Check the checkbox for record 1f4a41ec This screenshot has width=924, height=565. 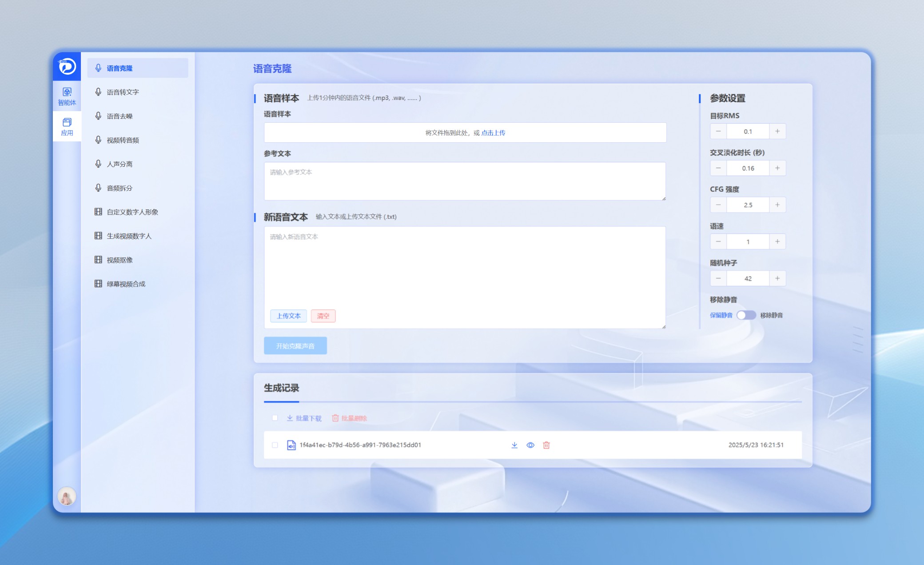pos(275,445)
